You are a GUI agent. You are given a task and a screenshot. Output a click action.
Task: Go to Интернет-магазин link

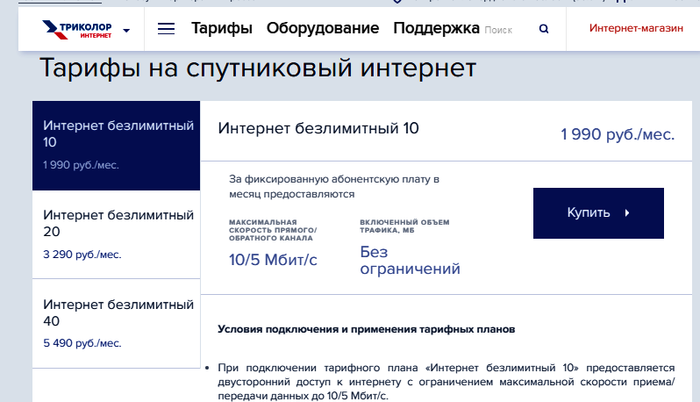pyautogui.click(x=636, y=28)
